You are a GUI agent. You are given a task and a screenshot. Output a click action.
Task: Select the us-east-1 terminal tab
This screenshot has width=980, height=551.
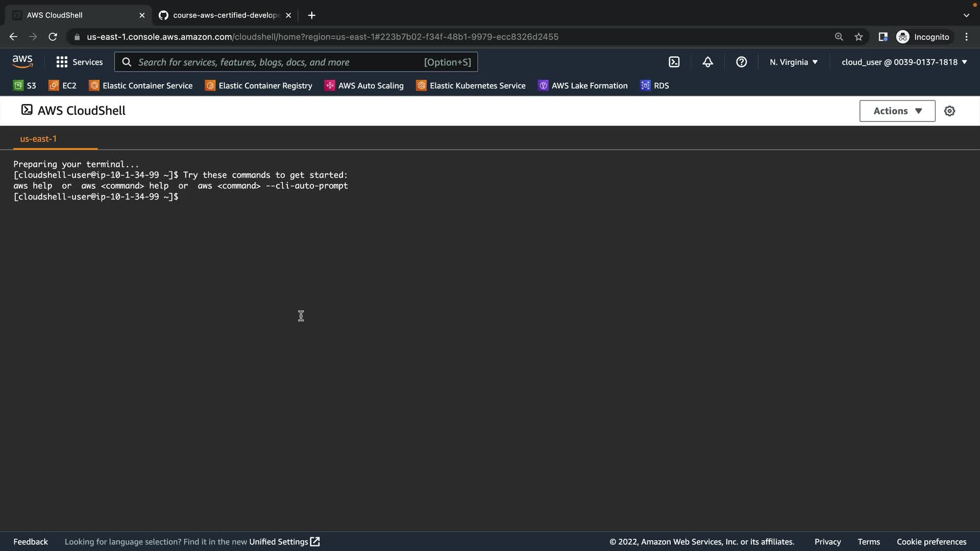(38, 139)
